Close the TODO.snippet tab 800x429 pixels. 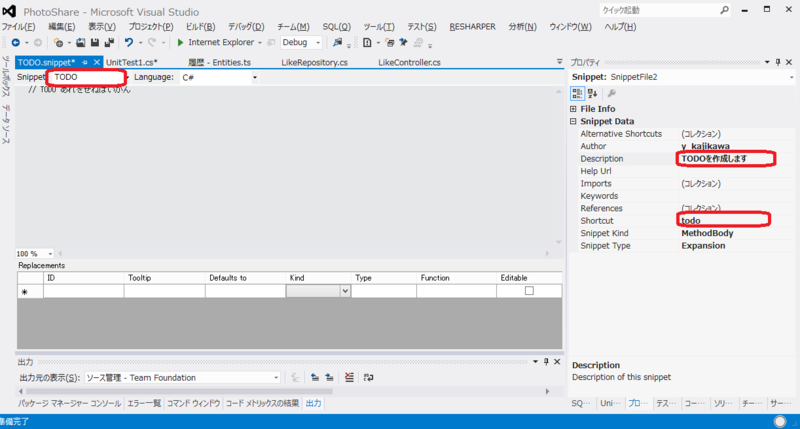click(96, 62)
